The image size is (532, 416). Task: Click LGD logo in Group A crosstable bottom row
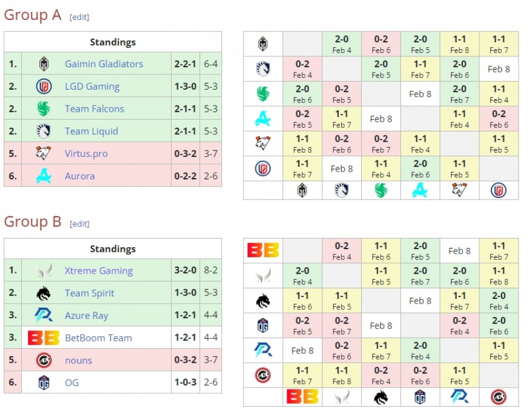499,190
